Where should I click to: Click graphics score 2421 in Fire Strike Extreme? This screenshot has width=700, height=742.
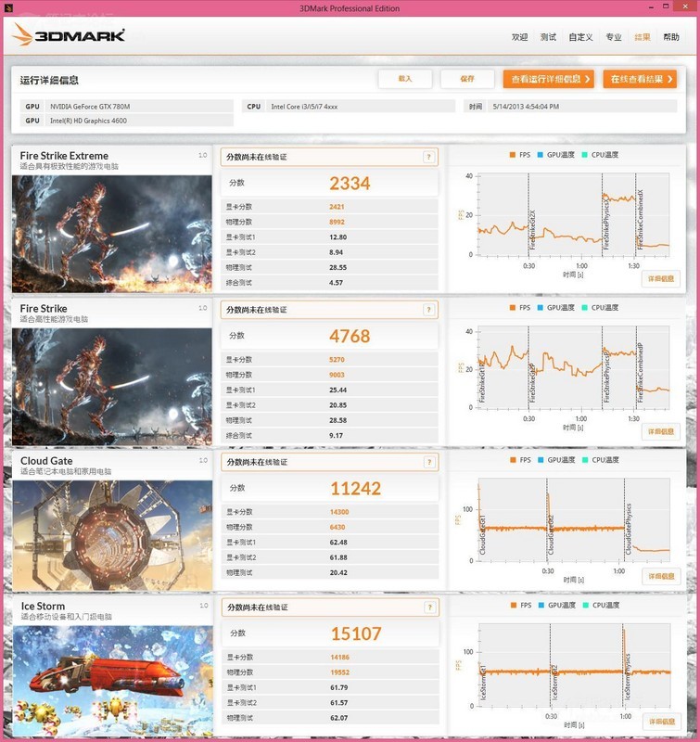(337, 207)
